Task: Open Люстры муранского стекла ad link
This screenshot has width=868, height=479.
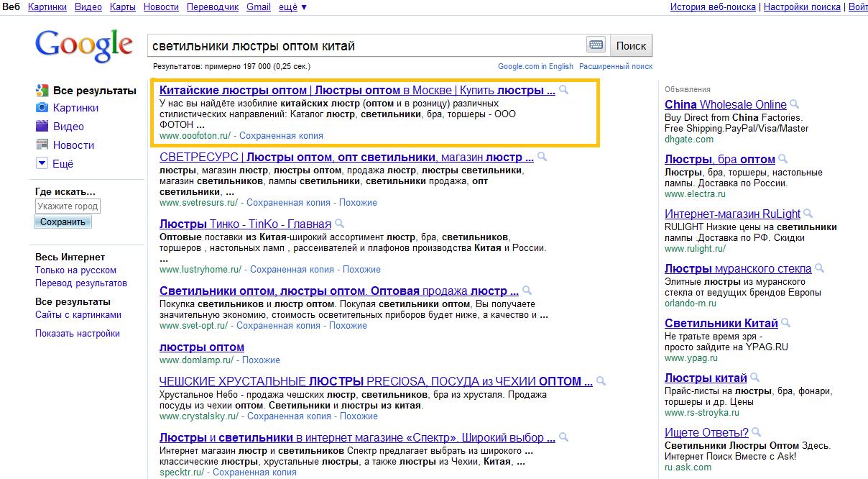Action: click(x=738, y=269)
